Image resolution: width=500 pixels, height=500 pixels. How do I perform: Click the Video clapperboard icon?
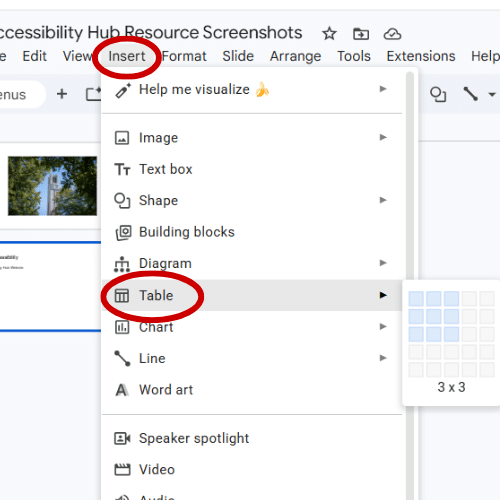(x=122, y=470)
